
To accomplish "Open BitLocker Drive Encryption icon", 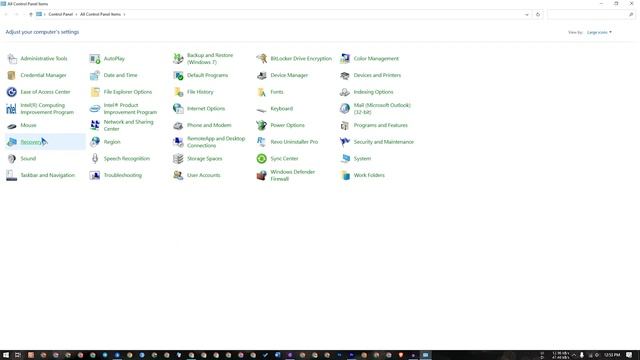I will tap(262, 59).
